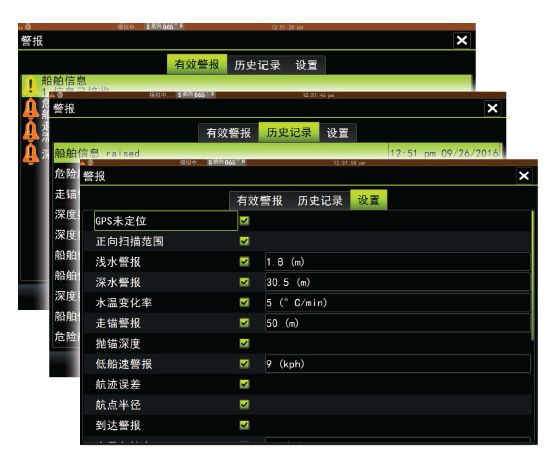Click the yellow exclamation vessel info alarm icon
The image size is (551, 463).
coord(31,86)
